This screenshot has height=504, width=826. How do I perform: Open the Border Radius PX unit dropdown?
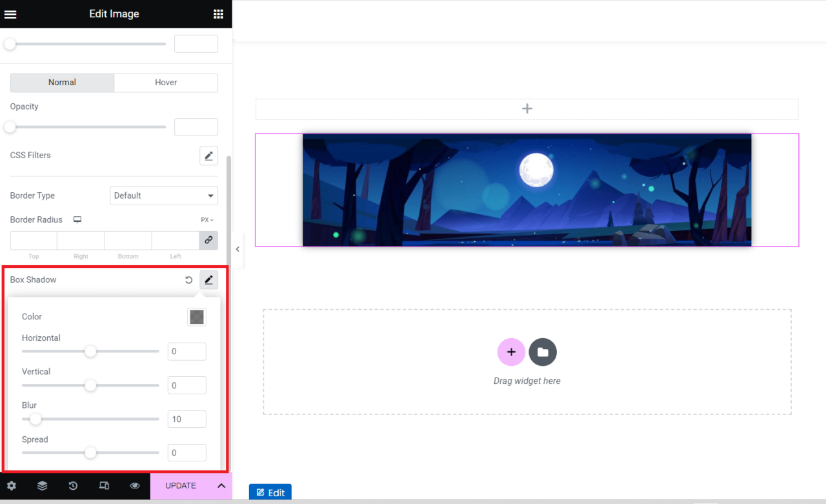tap(206, 219)
